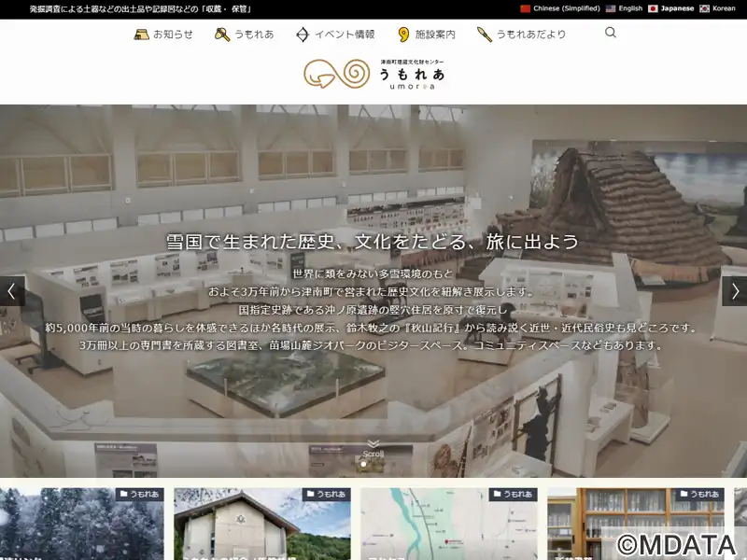The width and height of the screenshot is (747, 560).
Task: Click うもれあ category tag on map card
Action: point(513,495)
